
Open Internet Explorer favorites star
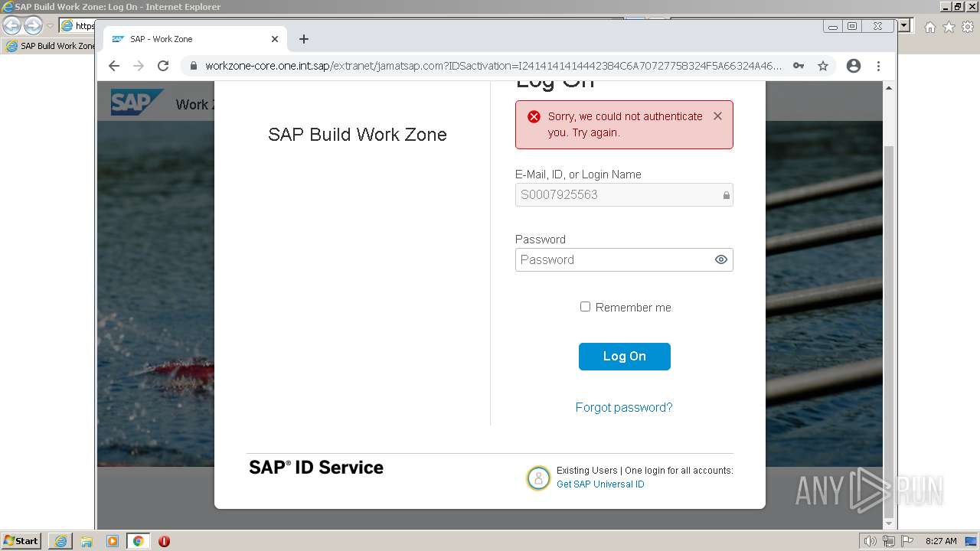tap(949, 27)
